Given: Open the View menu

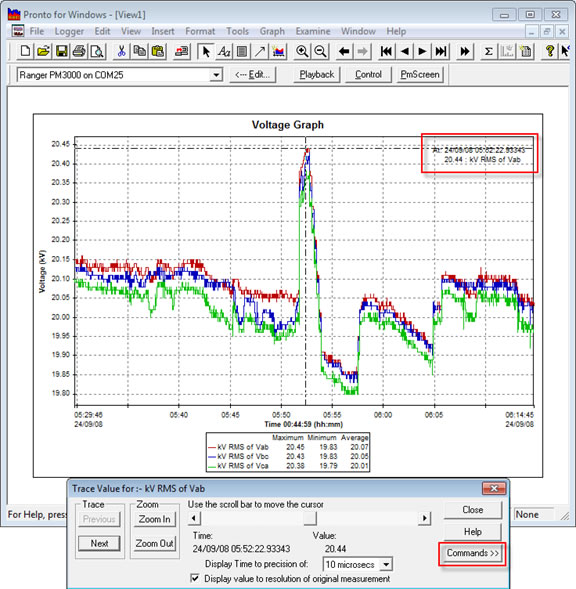Looking at the screenshot, I should (x=131, y=31).
